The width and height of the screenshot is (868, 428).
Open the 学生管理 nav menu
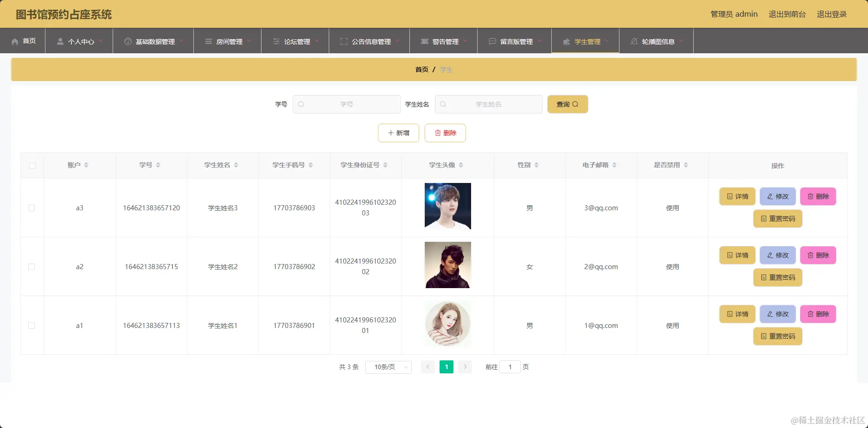pos(585,41)
